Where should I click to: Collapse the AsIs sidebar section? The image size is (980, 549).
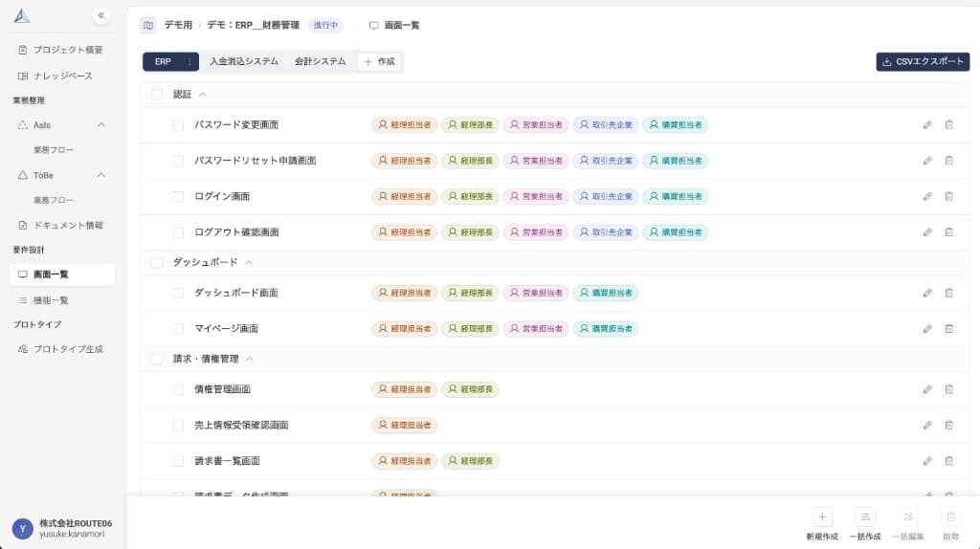101,125
